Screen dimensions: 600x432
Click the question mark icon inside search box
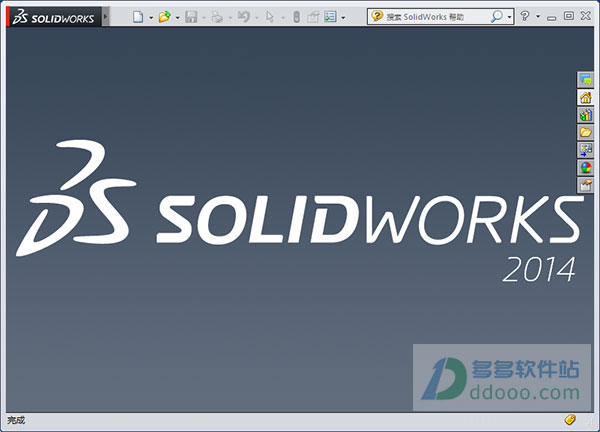pos(377,16)
